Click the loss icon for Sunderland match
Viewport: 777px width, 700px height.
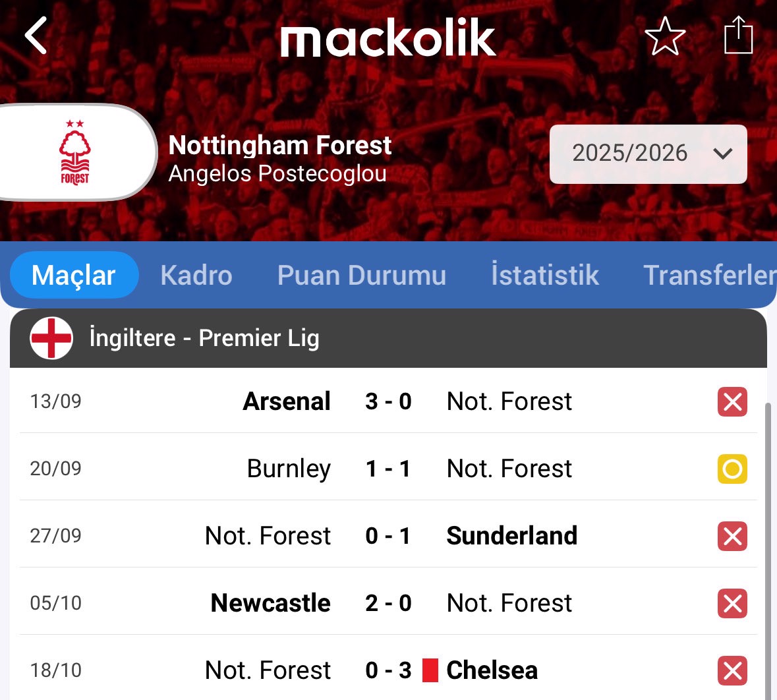[x=732, y=536]
